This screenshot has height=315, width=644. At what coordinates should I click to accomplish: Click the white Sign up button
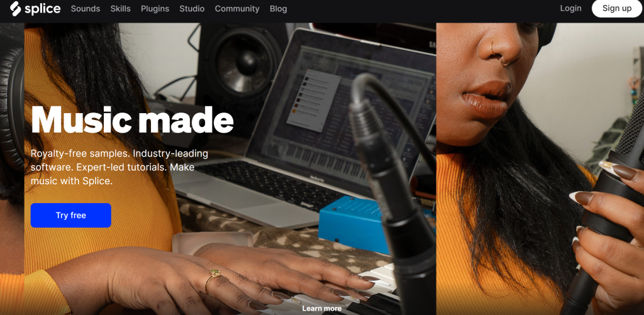pyautogui.click(x=617, y=8)
